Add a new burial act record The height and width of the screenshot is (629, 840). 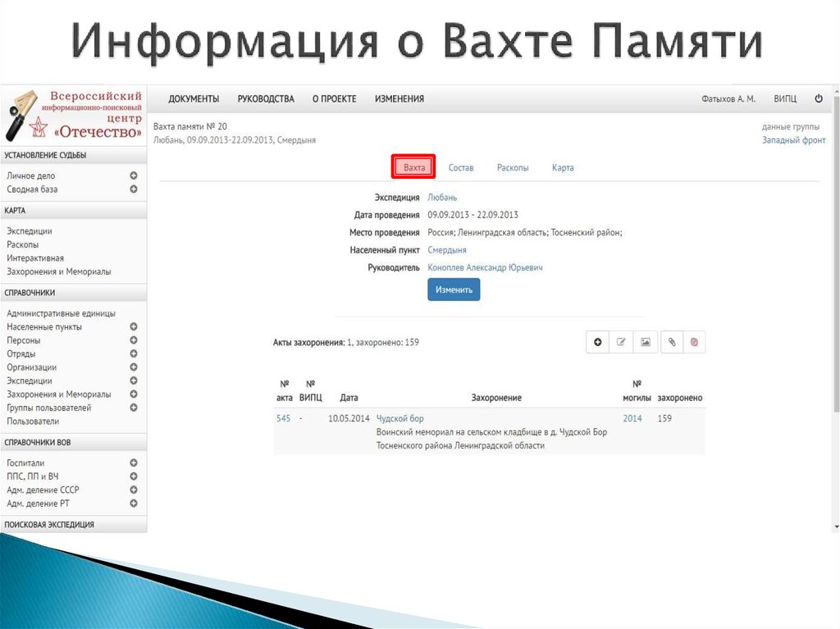tap(597, 342)
